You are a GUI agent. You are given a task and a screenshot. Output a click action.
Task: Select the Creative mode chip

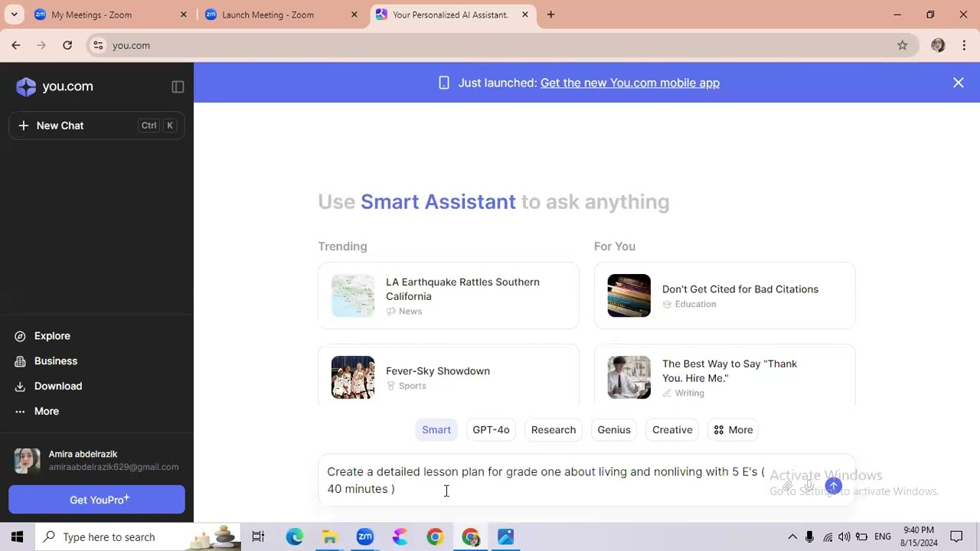point(672,430)
